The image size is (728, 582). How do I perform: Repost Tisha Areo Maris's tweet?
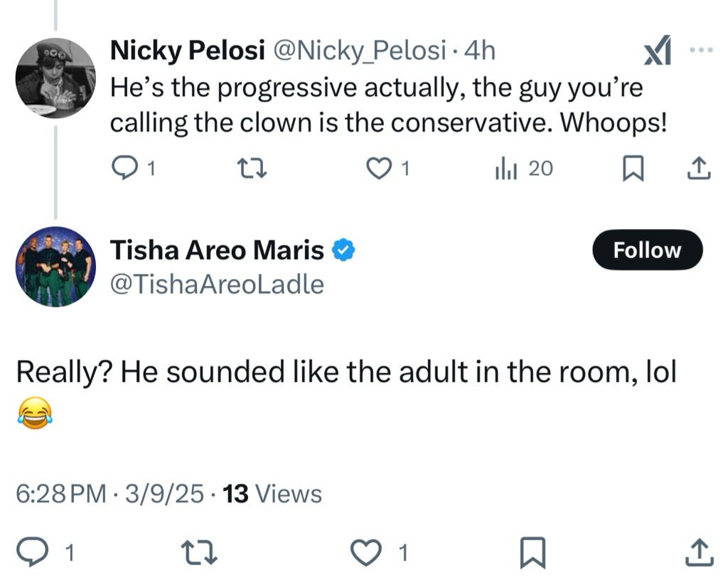[199, 552]
